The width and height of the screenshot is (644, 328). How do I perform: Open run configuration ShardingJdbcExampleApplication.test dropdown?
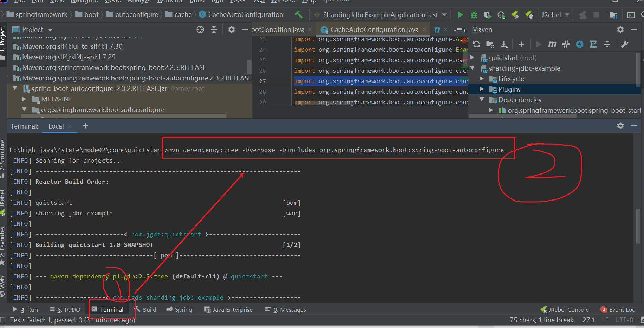click(380, 15)
